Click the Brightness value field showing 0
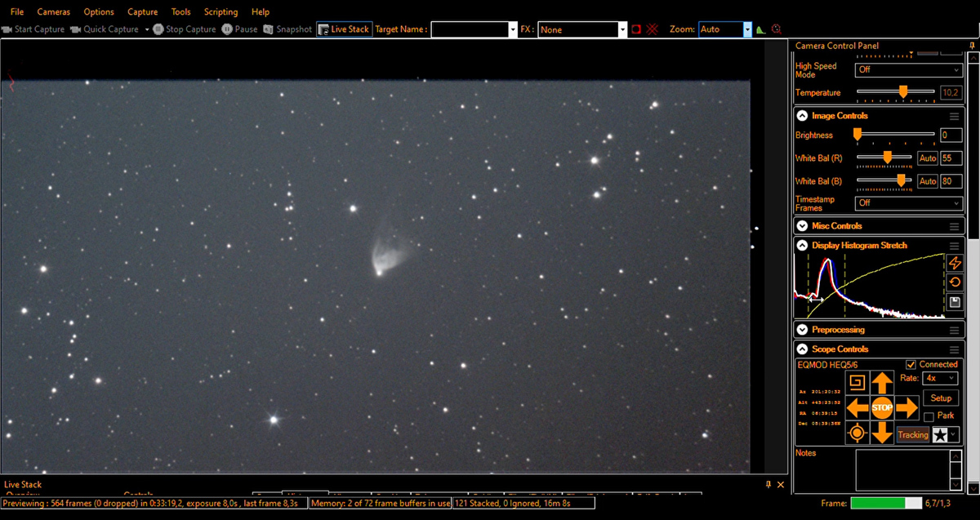This screenshot has height=520, width=980. (x=951, y=136)
